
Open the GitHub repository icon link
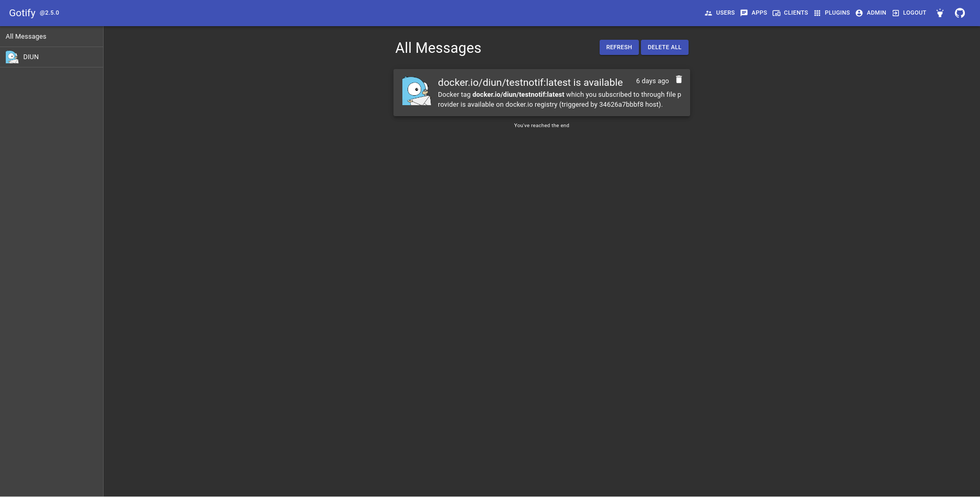click(960, 13)
